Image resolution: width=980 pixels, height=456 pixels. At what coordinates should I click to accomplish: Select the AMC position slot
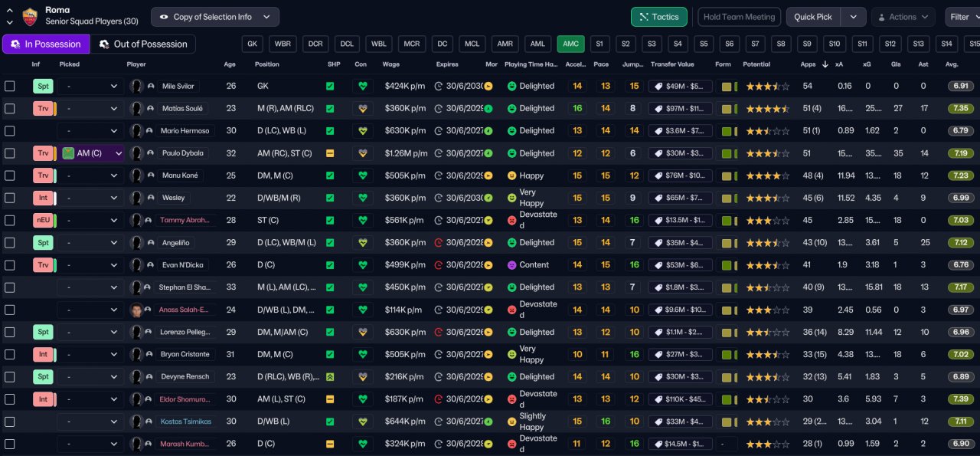(x=570, y=44)
